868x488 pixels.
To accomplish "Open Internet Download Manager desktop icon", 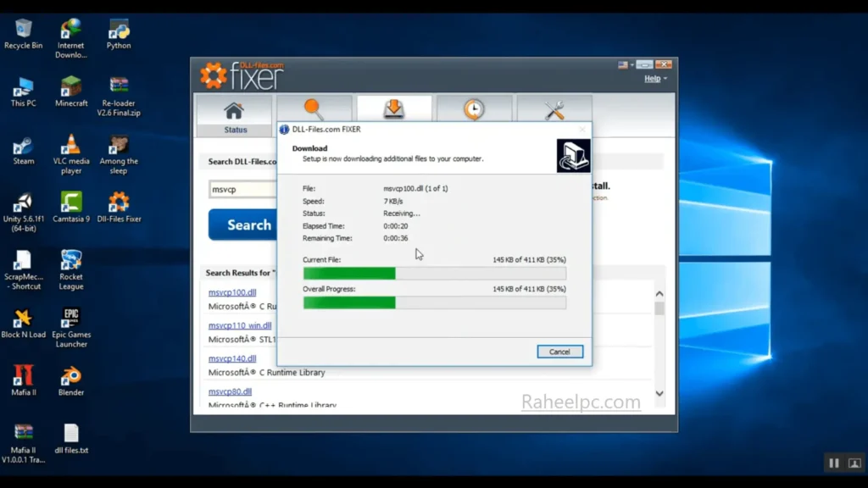I will (x=71, y=37).
